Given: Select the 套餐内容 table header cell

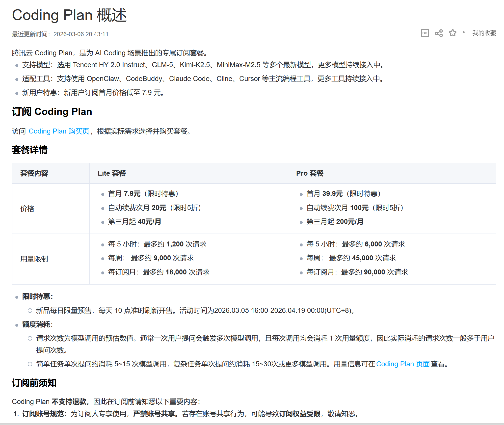Looking at the screenshot, I should pyautogui.click(x=34, y=173).
